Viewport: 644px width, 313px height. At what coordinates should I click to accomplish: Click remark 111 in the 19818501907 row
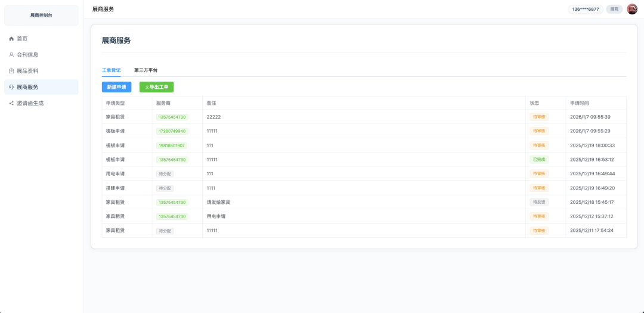210,145
